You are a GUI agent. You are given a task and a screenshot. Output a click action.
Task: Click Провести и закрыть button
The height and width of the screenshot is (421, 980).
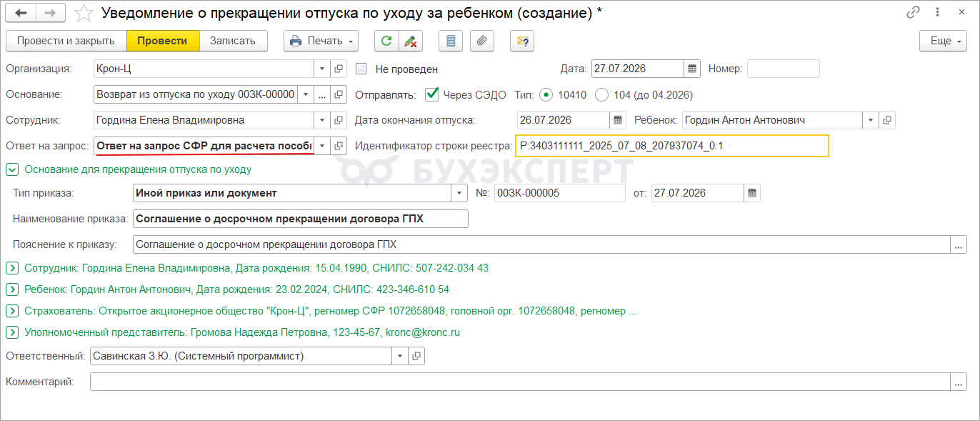(66, 41)
